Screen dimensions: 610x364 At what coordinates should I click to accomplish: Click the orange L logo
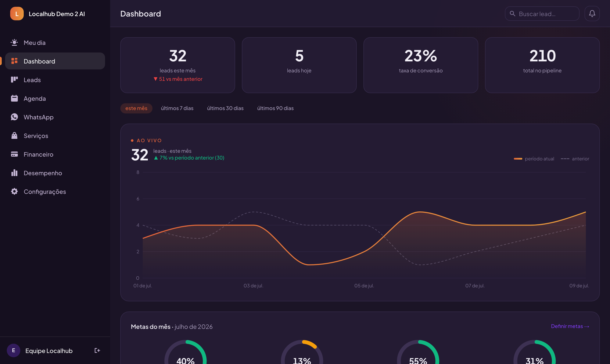click(x=17, y=14)
